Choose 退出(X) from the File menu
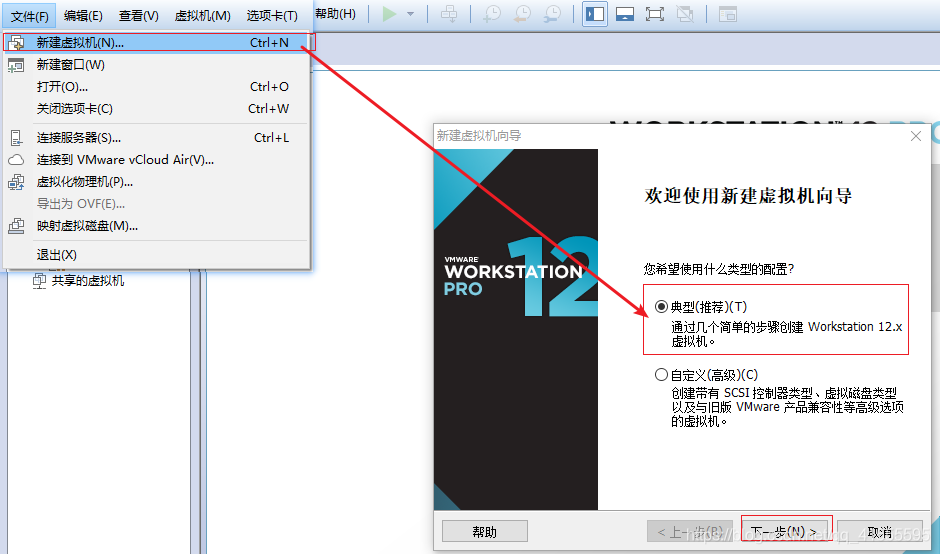The image size is (940, 554). [157, 255]
